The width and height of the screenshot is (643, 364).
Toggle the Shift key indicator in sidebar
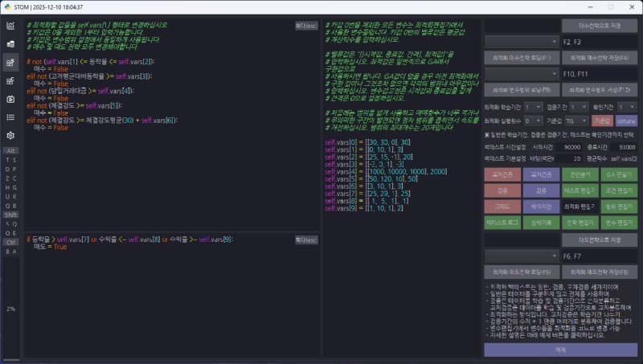click(11, 215)
